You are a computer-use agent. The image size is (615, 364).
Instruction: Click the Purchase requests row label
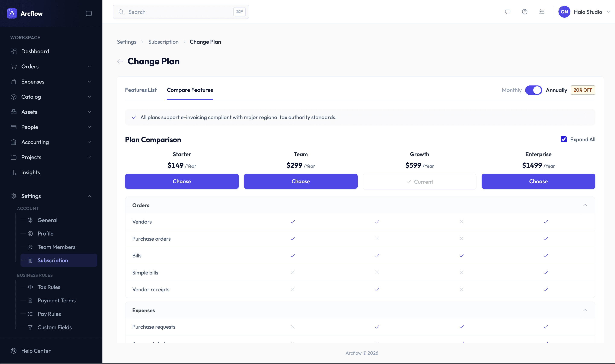coord(154,327)
